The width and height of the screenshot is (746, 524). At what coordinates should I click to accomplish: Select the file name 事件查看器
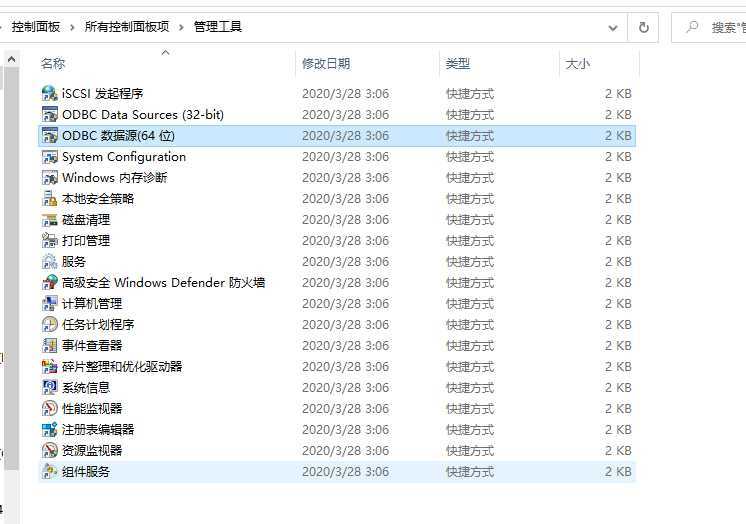pos(92,346)
